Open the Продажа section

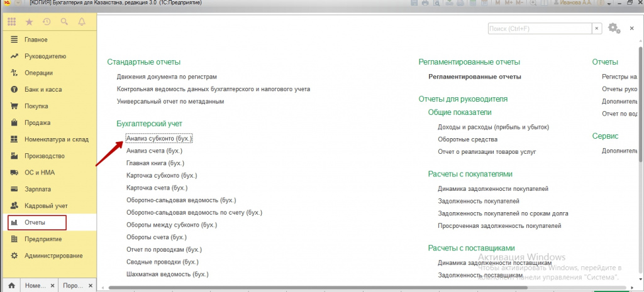(48, 122)
